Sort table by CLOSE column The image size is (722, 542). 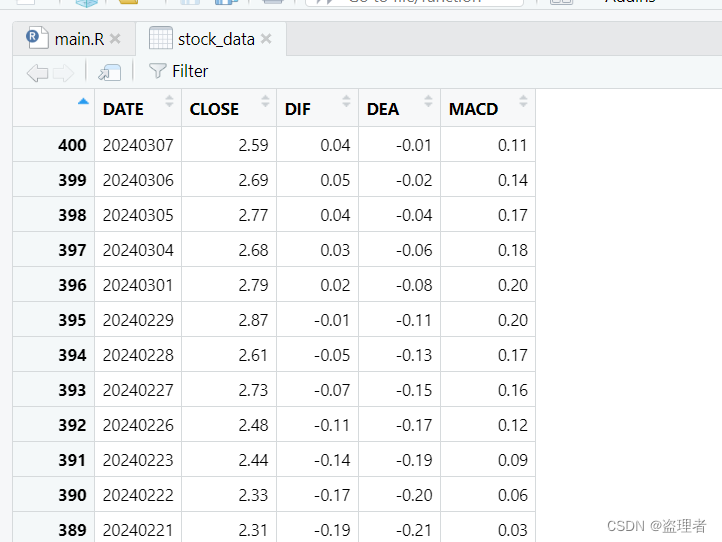tap(229, 109)
